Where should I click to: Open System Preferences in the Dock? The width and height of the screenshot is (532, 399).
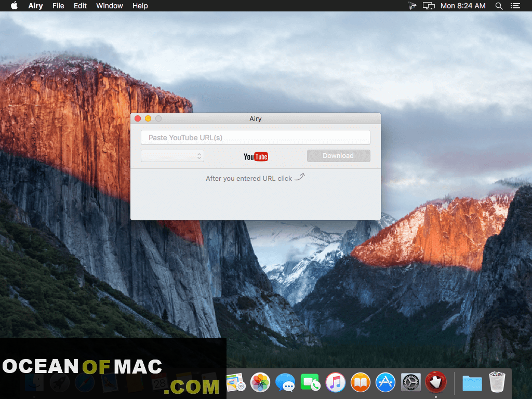(x=410, y=382)
